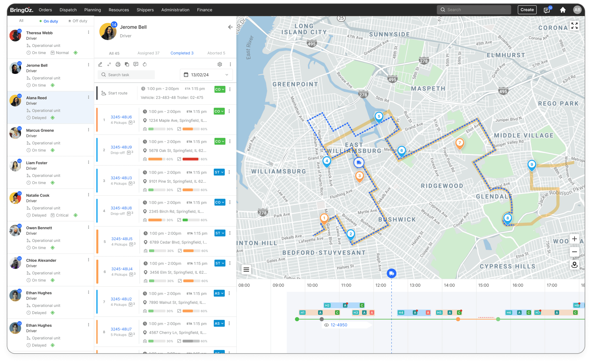Click the Create button
Screen dimensions: 592x364
pos(527,10)
